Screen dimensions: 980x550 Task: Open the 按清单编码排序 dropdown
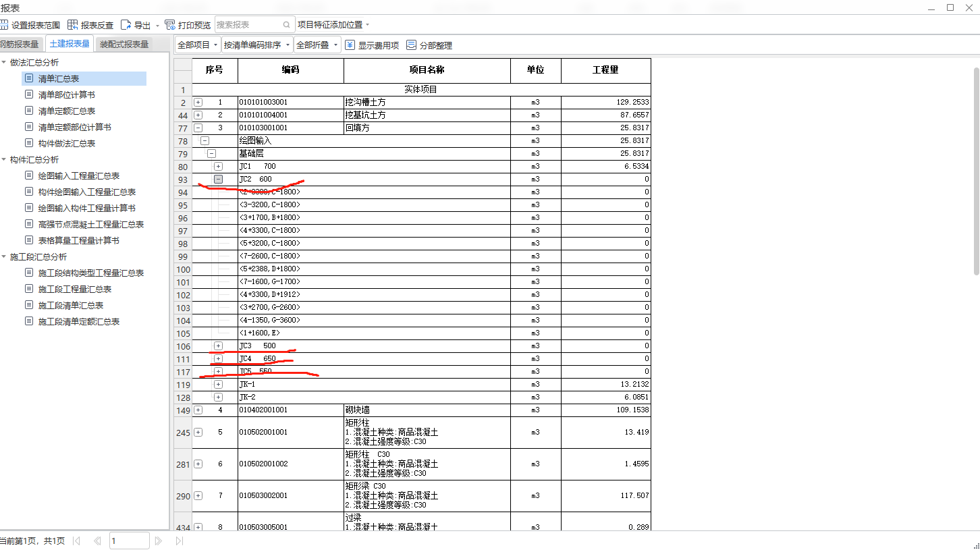coord(257,45)
